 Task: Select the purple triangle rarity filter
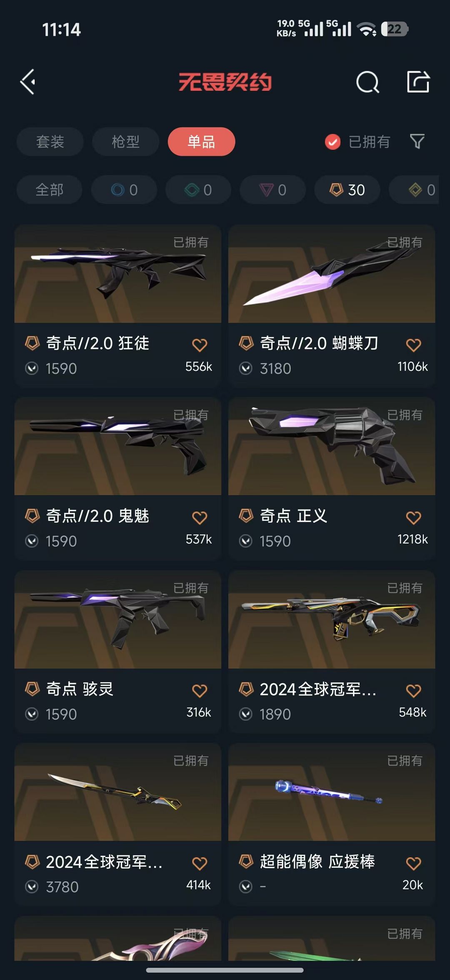(273, 190)
